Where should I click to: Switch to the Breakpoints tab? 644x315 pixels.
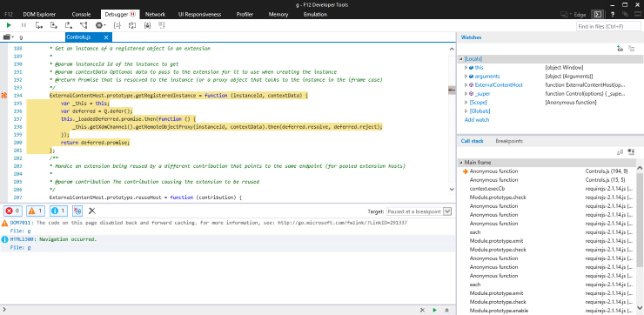click(x=509, y=141)
